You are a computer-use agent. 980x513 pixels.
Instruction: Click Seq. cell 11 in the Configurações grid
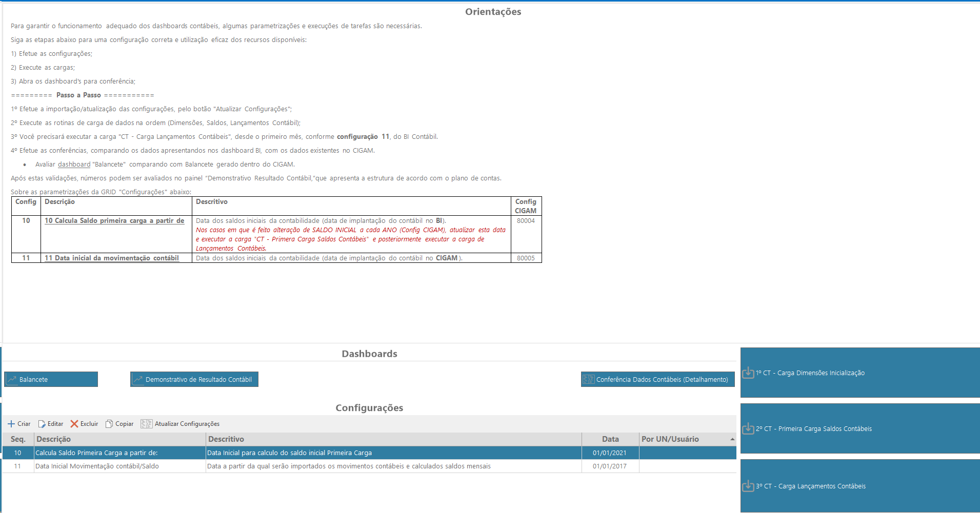(x=17, y=466)
